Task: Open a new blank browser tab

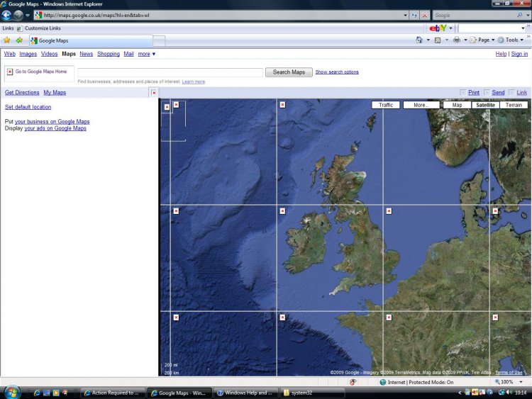Action: (159, 41)
